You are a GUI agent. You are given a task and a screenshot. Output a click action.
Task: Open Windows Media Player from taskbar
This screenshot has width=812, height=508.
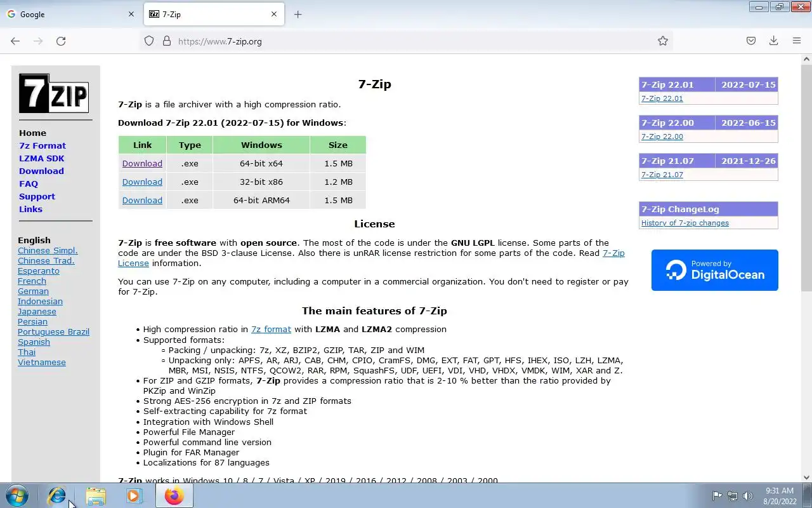click(134, 495)
